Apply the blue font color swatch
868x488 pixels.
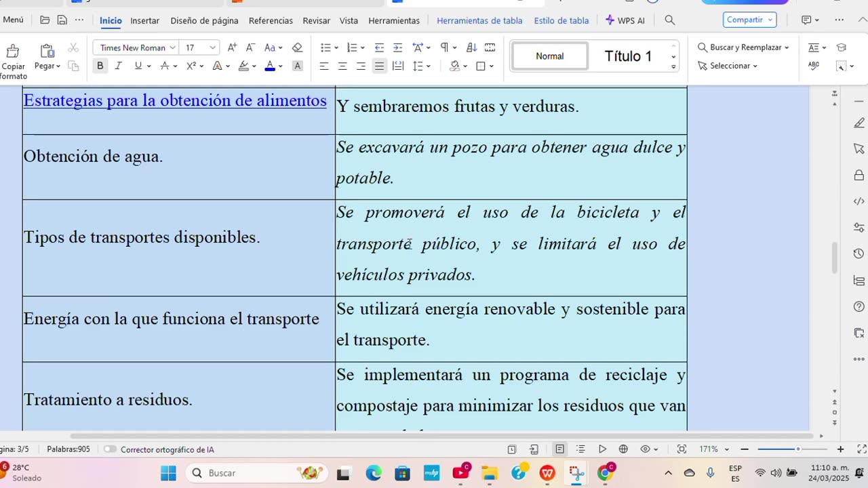click(x=270, y=66)
